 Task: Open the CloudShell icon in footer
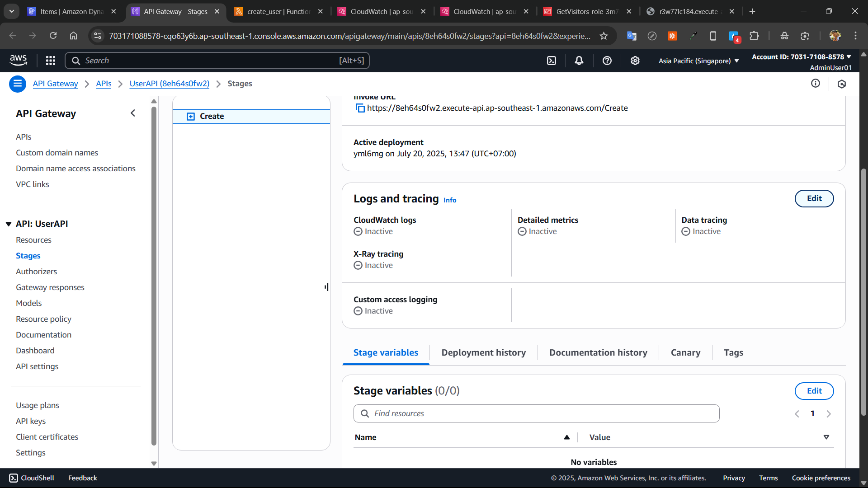click(14, 478)
